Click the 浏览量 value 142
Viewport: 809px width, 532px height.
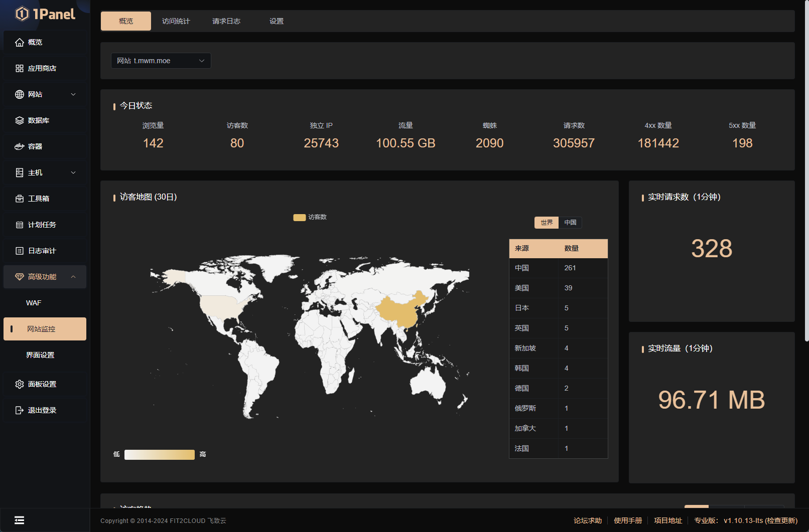pyautogui.click(x=153, y=143)
